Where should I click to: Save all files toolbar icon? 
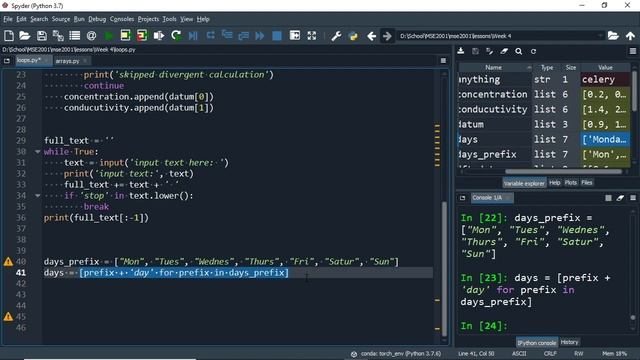(58, 36)
